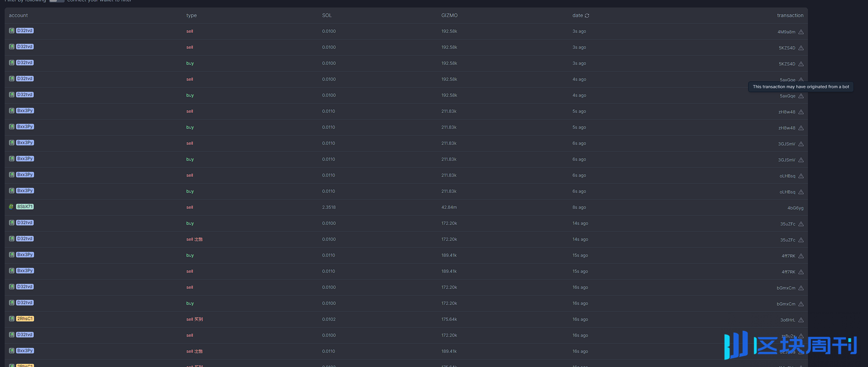The width and height of the screenshot is (868, 367).
Task: Open transaction 3o6HrL
Action: click(x=788, y=320)
